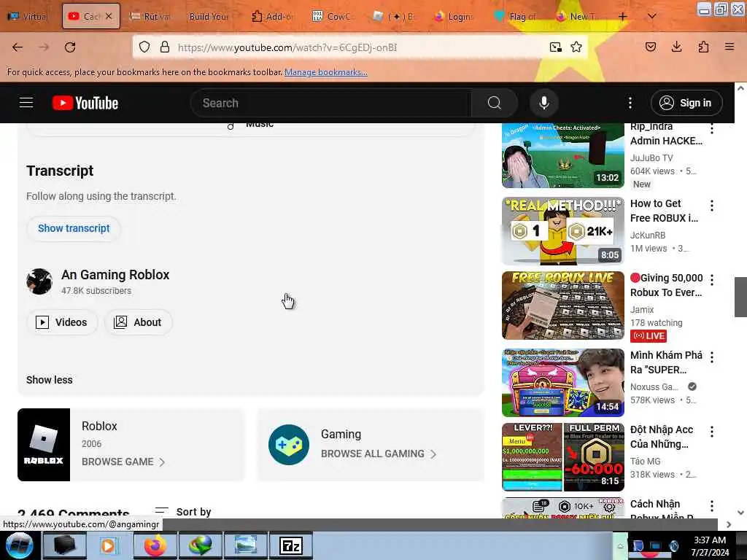Click the Sign in button
This screenshot has width=747, height=560.
click(686, 103)
